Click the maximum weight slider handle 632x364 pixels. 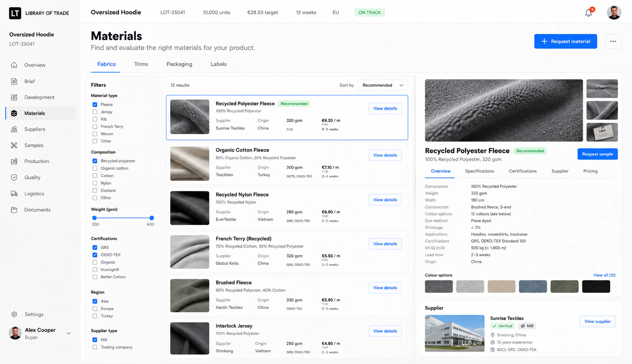click(152, 218)
